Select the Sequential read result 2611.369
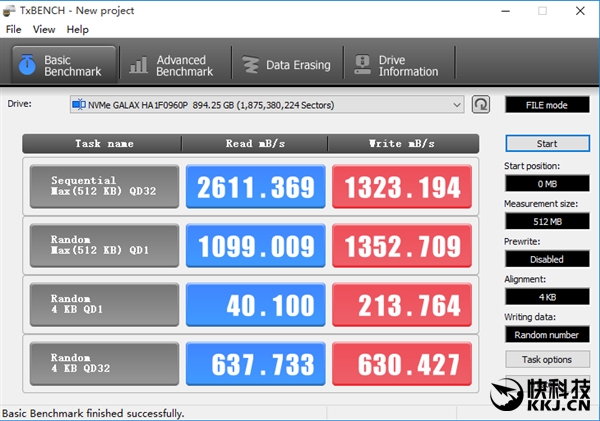Image resolution: width=600 pixels, height=421 pixels. [255, 187]
